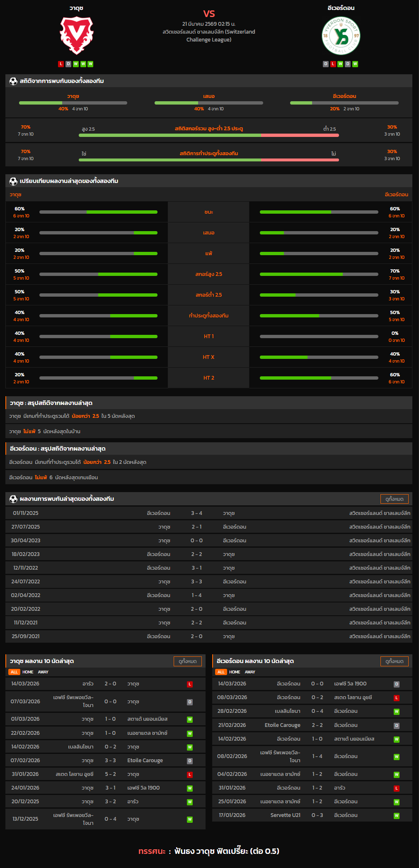This screenshot has height=868, width=419.
Task: Click soccer ball icon beside เปรียบเทียบผลงานล่าสุดของทั้งสองทีม header
Action: pos(13,181)
